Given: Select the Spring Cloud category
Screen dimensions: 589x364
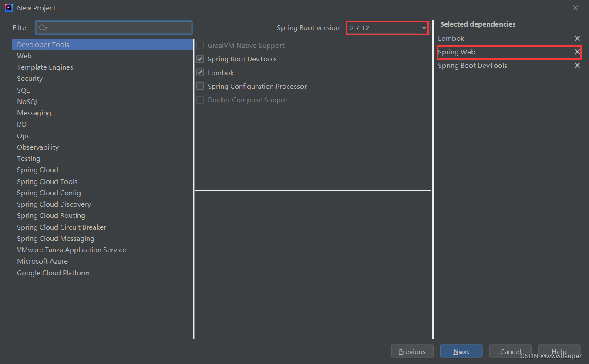Looking at the screenshot, I should pos(103,170).
